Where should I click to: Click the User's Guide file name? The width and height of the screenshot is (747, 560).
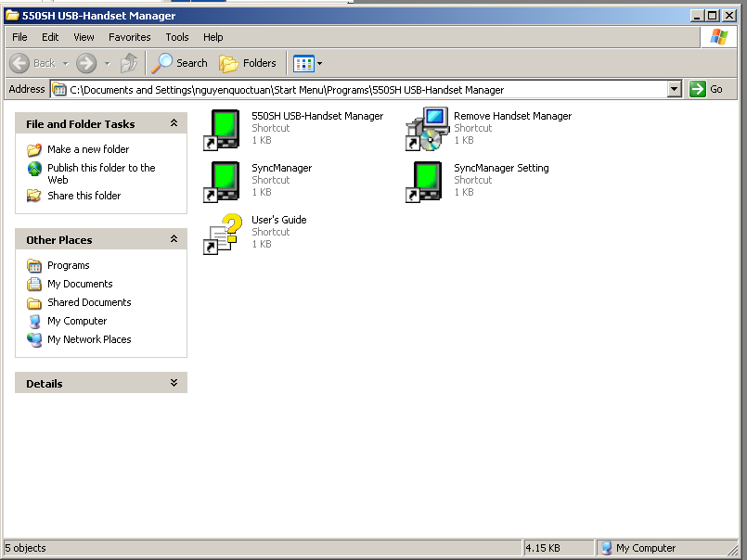pos(278,220)
